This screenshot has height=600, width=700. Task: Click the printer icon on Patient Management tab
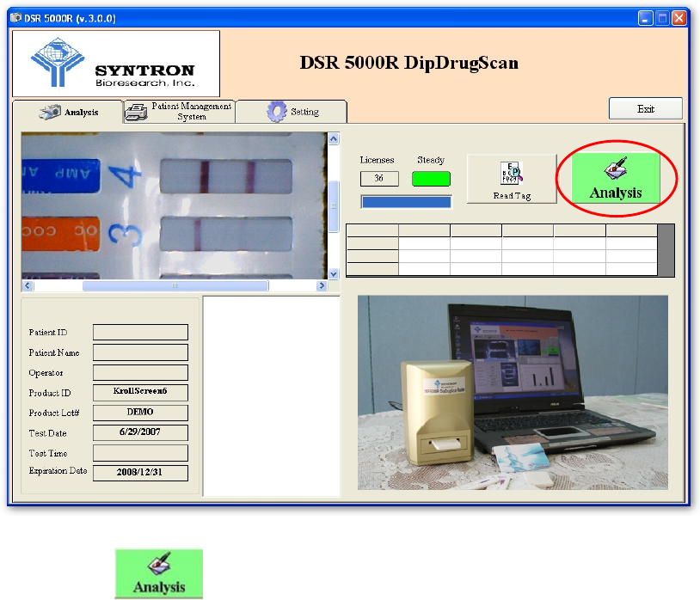coord(136,112)
